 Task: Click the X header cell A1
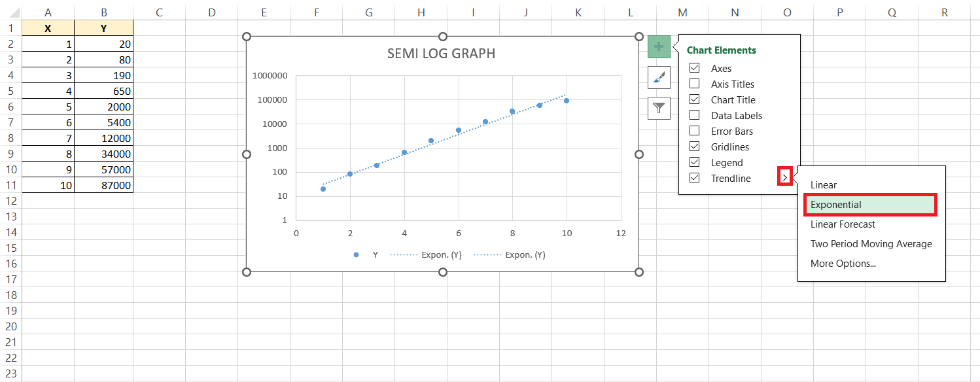coord(48,28)
